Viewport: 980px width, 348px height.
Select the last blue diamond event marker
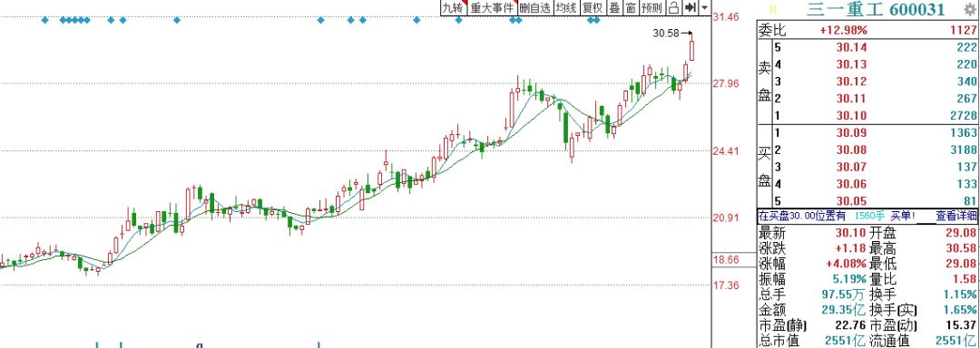click(597, 21)
